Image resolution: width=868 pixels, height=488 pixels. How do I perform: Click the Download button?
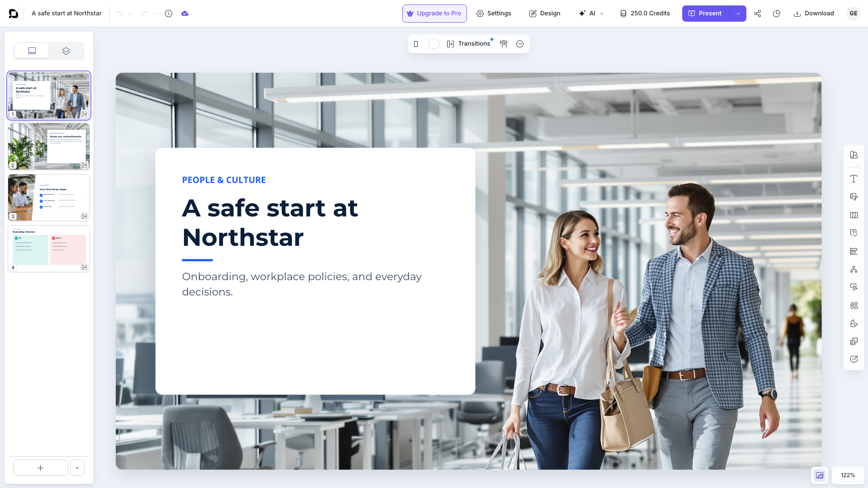pyautogui.click(x=814, y=14)
